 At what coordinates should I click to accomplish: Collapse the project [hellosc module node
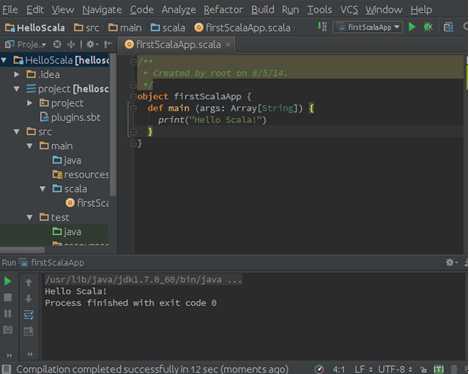coord(16,89)
